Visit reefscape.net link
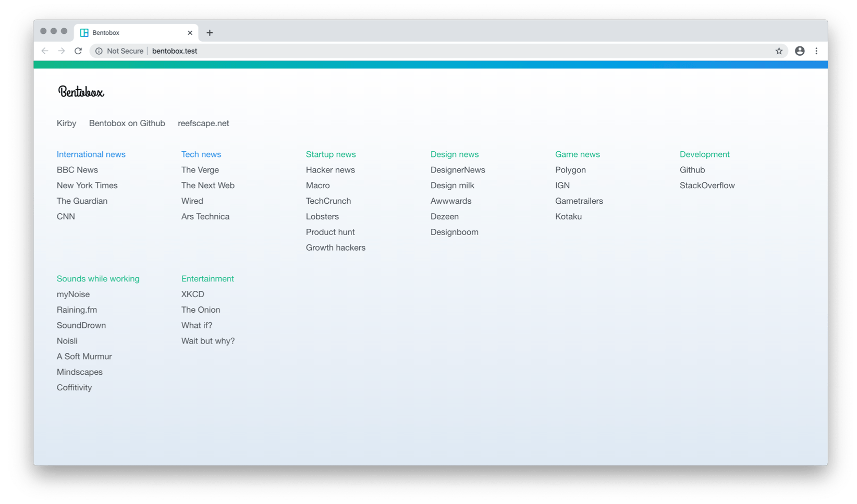Viewport: 857px width, 504px height. click(x=203, y=124)
